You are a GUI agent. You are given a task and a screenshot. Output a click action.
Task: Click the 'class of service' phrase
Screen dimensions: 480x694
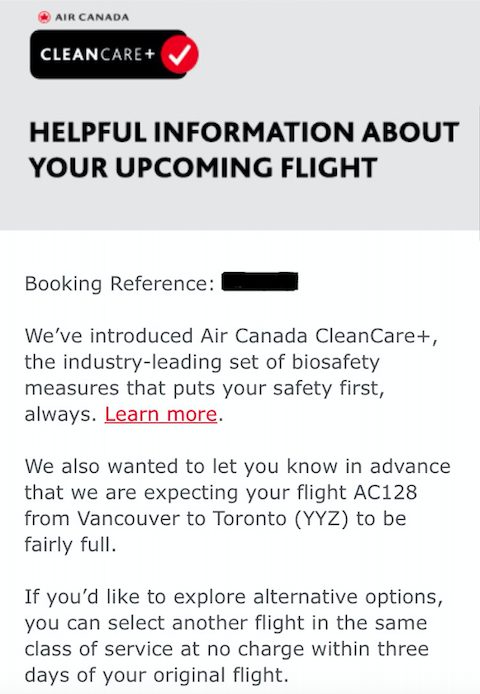tap(99, 649)
